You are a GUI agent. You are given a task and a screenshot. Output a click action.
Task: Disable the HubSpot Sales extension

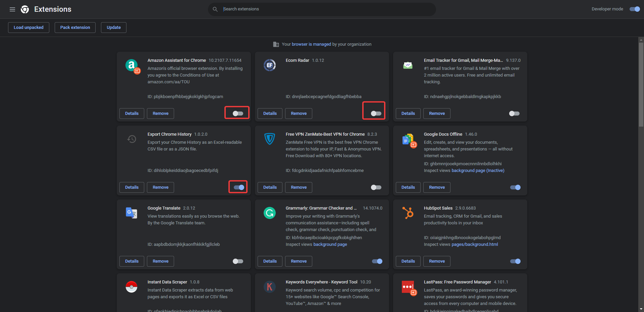515,261
